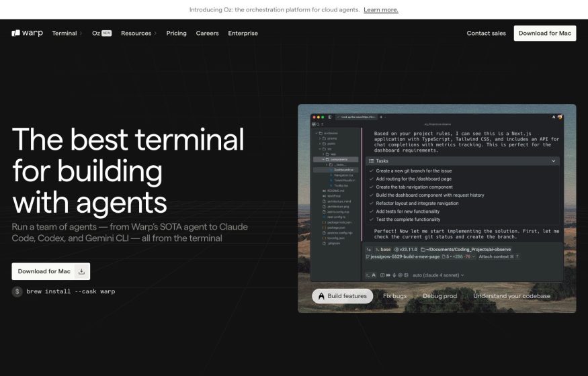The image size is (588, 376).
Task: Collapse the Tasks panel chevron
Action: [554, 161]
